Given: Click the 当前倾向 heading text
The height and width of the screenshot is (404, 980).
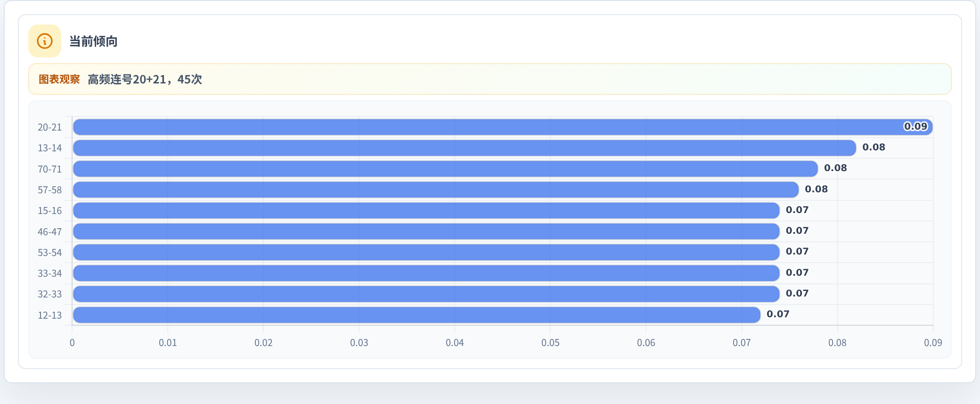Looking at the screenshot, I should click(x=93, y=41).
